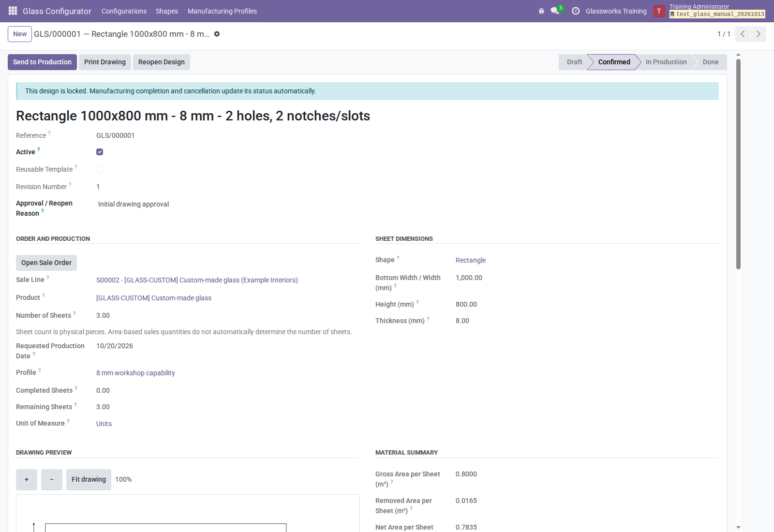Zoom in drawing with plus button
774x532 pixels.
coord(27,480)
